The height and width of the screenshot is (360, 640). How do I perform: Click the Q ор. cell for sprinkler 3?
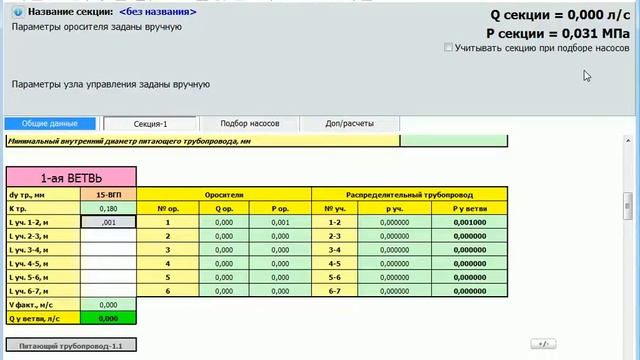(x=224, y=250)
